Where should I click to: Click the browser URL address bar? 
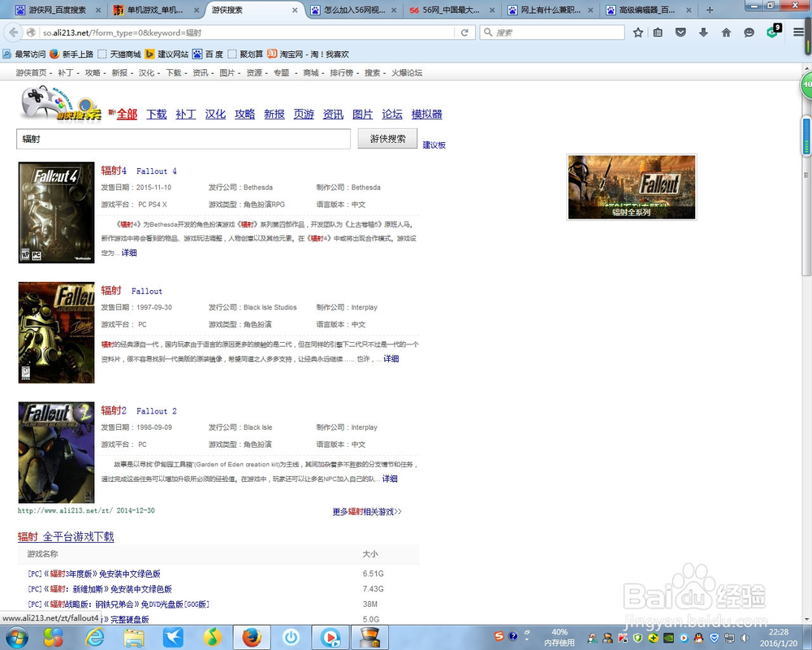pos(247,32)
